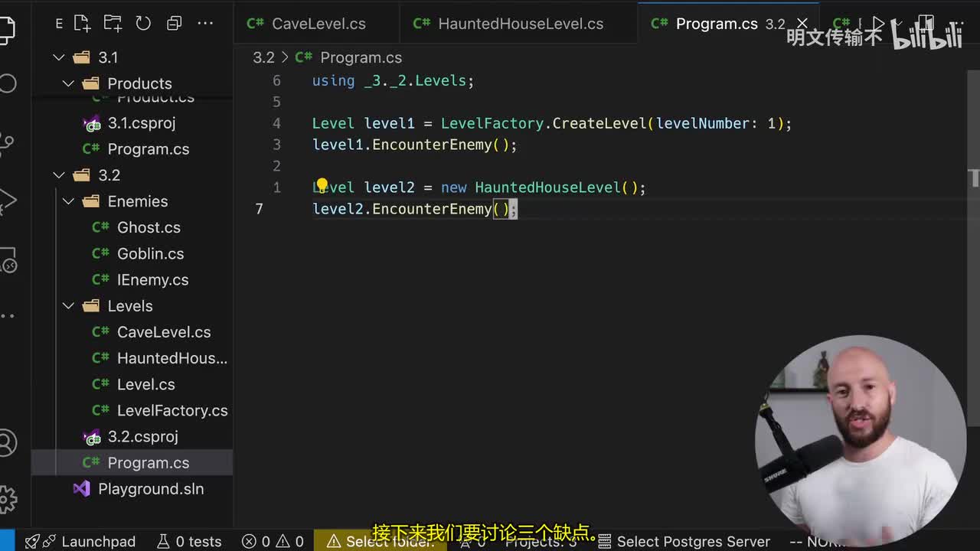
Task: Show additional activity bar views ellipsis
Action: [x=8, y=315]
